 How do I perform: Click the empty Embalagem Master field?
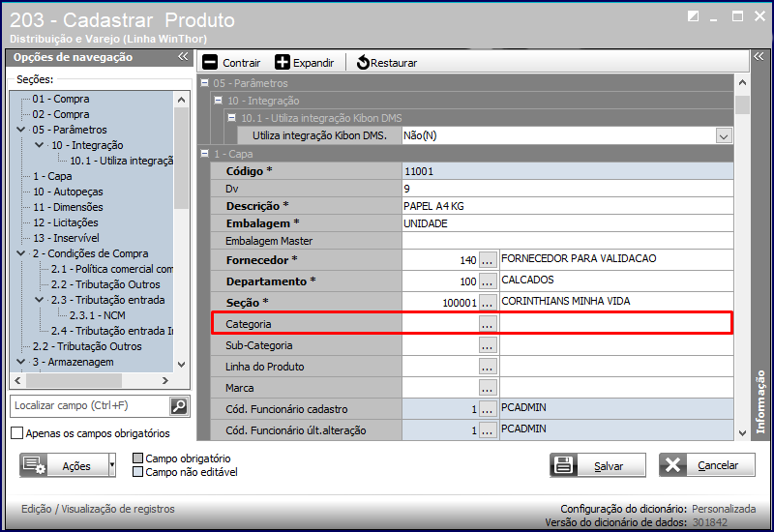coord(568,240)
